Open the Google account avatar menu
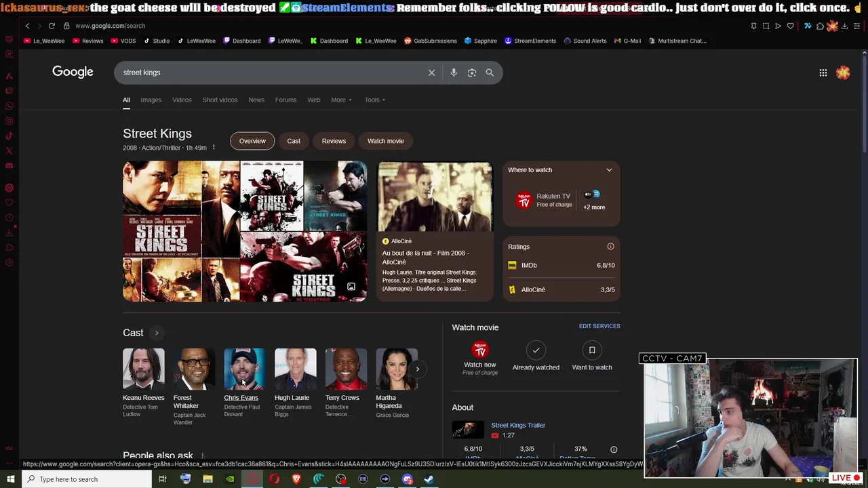This screenshot has height=488, width=868. point(843,73)
